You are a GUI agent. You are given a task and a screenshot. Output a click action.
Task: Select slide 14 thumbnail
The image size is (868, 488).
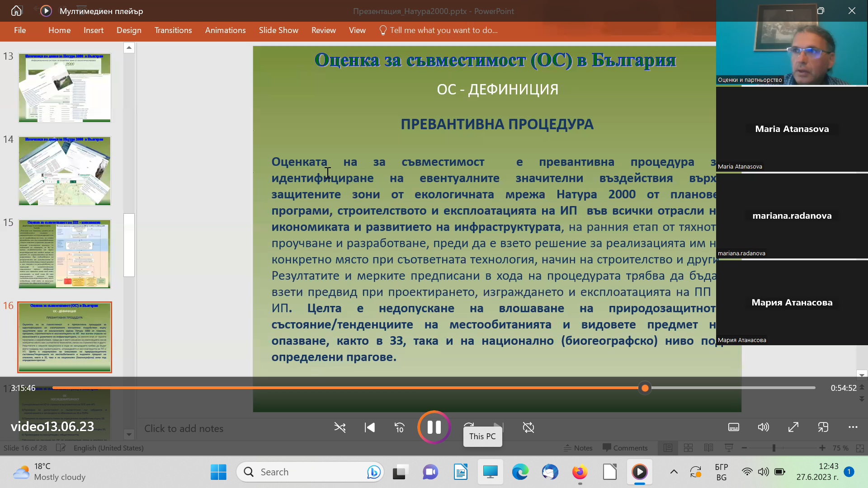tap(65, 171)
